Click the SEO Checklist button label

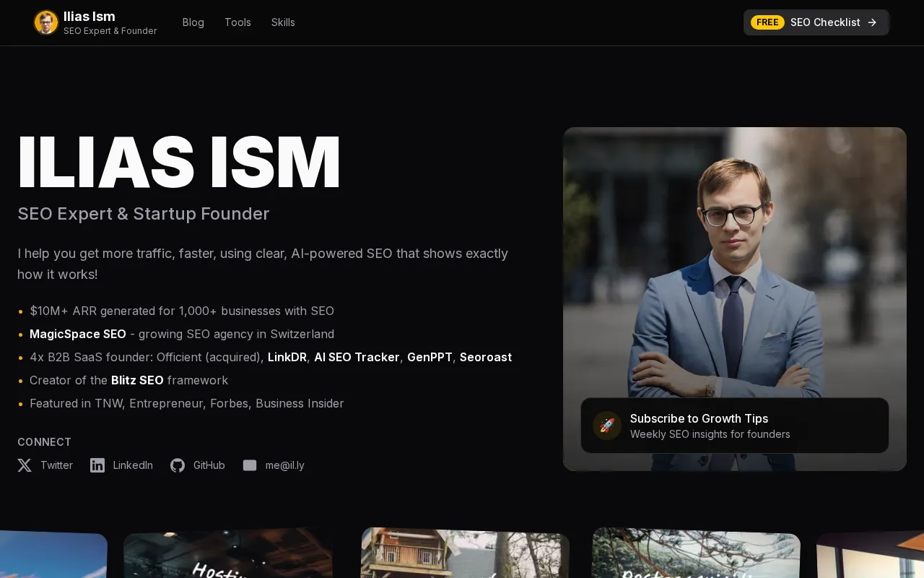(x=825, y=22)
